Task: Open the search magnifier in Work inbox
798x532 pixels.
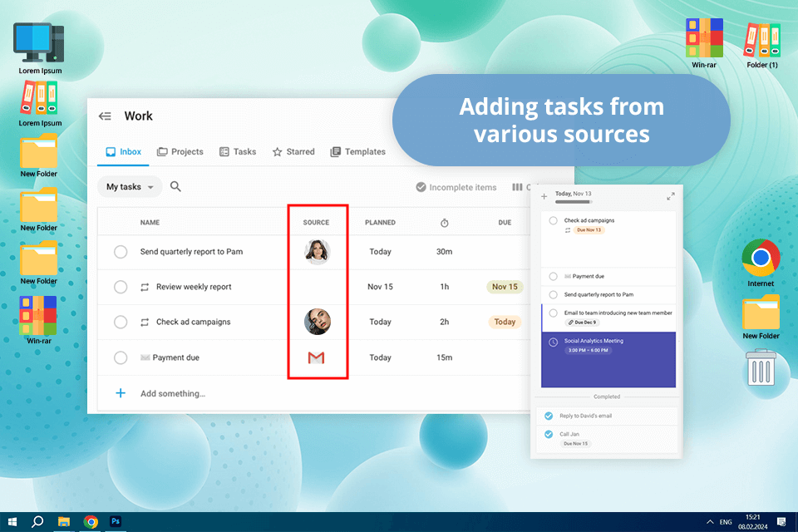Action: pyautogui.click(x=175, y=186)
